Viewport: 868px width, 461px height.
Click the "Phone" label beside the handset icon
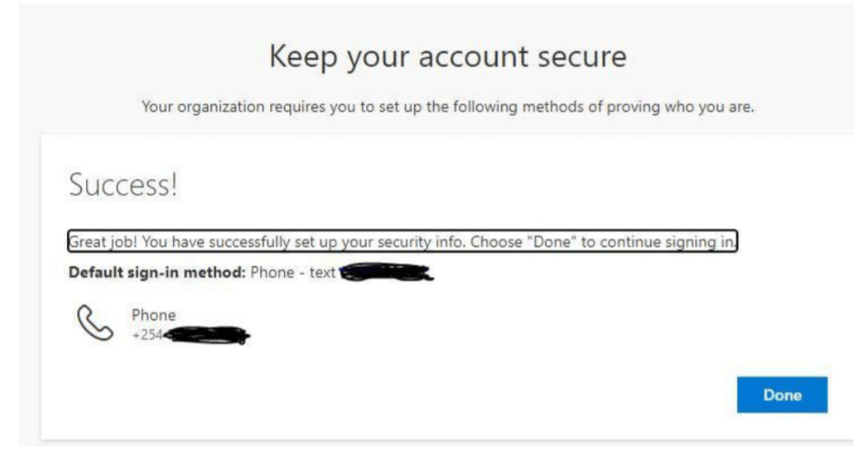coord(154,315)
